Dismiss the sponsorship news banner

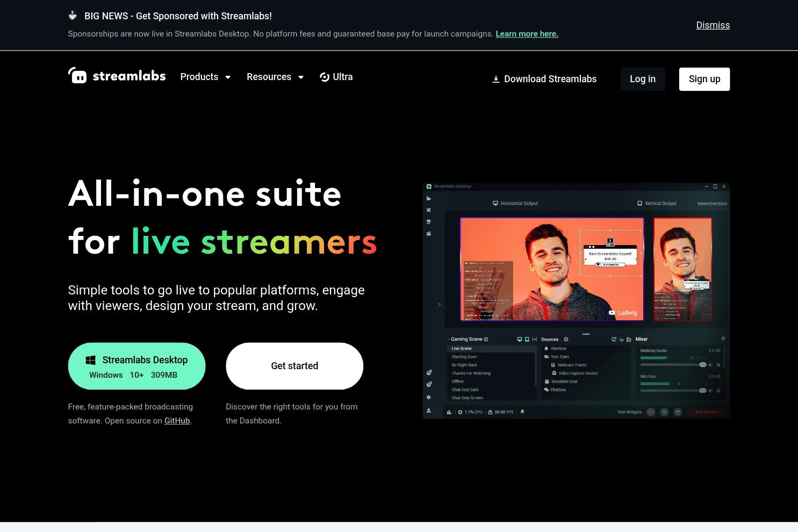[713, 25]
